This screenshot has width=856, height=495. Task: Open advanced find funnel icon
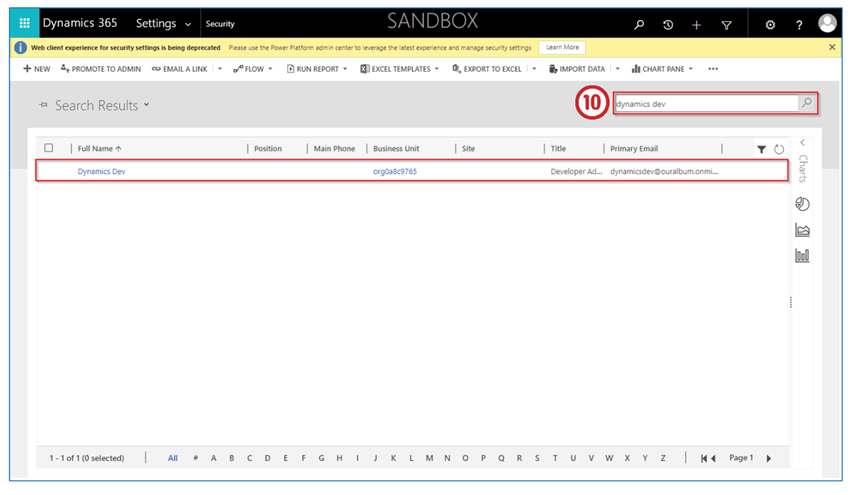(727, 25)
